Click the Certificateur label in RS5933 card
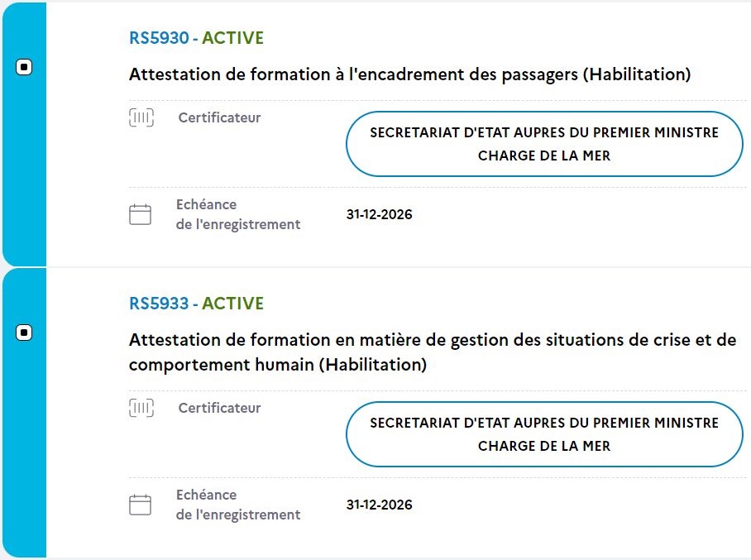751x560 pixels. [x=219, y=408]
